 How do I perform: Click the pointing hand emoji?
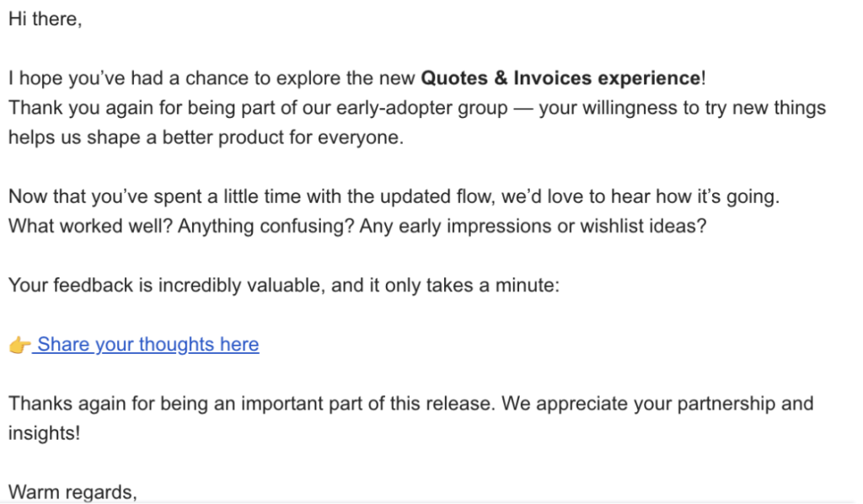point(19,346)
